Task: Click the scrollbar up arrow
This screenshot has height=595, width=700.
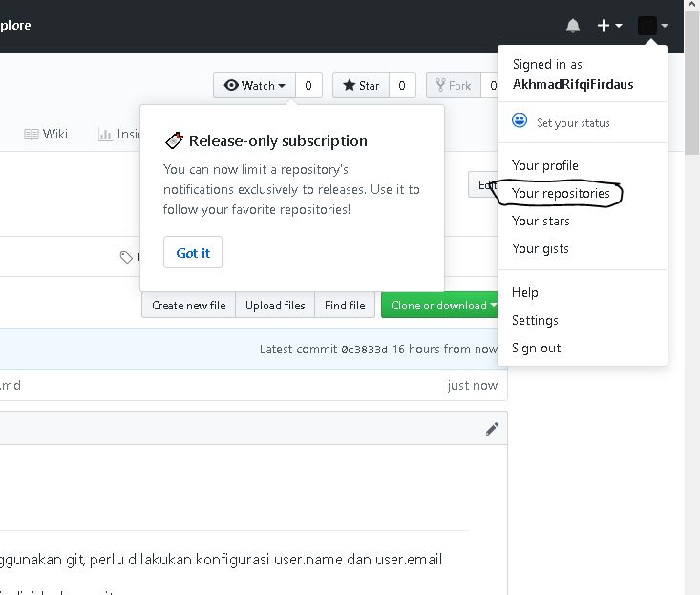Action: (x=691, y=5)
